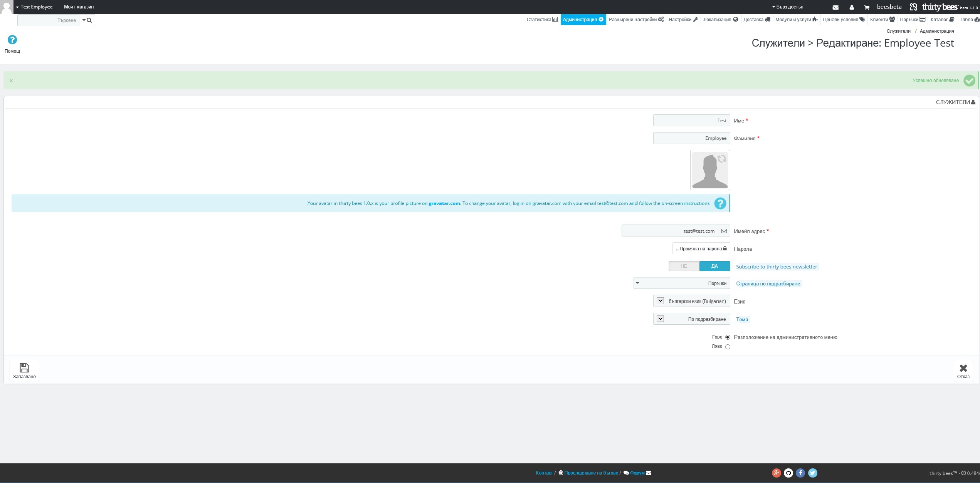Click the customers person icon in header
980x483 pixels.
[x=852, y=7]
